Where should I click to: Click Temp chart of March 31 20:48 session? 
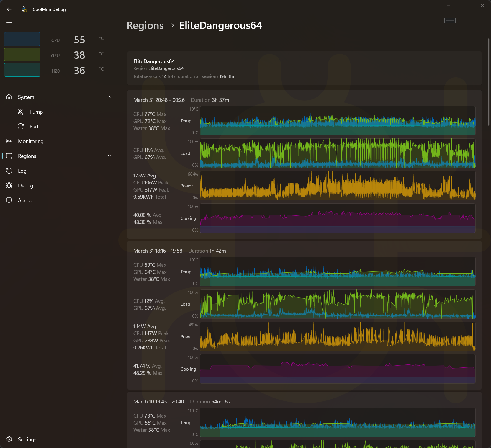pos(338,121)
